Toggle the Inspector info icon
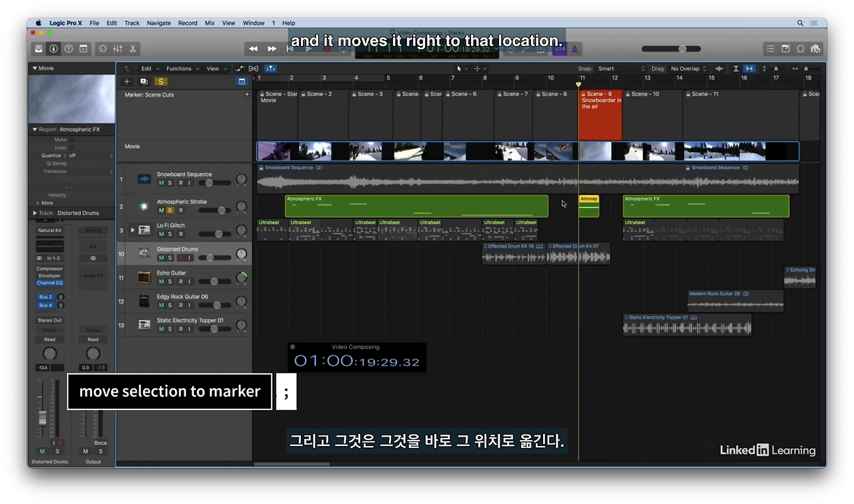 coord(53,49)
